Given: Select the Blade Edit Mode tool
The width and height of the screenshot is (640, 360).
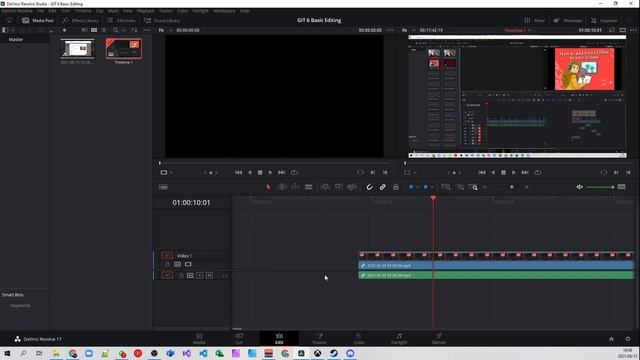Looking at the screenshot, I should point(309,187).
